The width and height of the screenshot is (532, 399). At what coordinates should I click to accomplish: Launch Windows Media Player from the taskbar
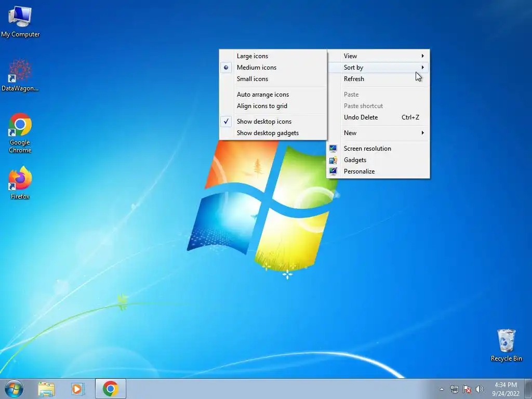pyautogui.click(x=77, y=389)
